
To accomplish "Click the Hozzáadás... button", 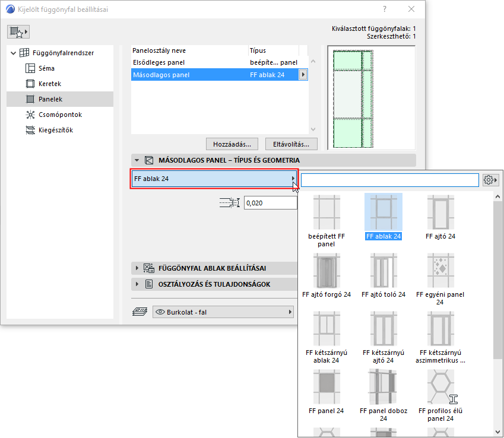I will pyautogui.click(x=232, y=144).
